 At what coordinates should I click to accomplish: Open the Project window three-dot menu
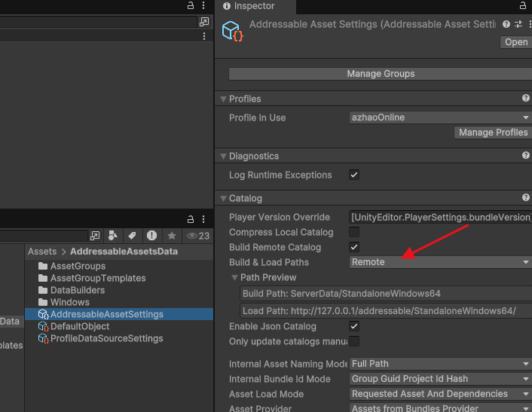click(203, 219)
